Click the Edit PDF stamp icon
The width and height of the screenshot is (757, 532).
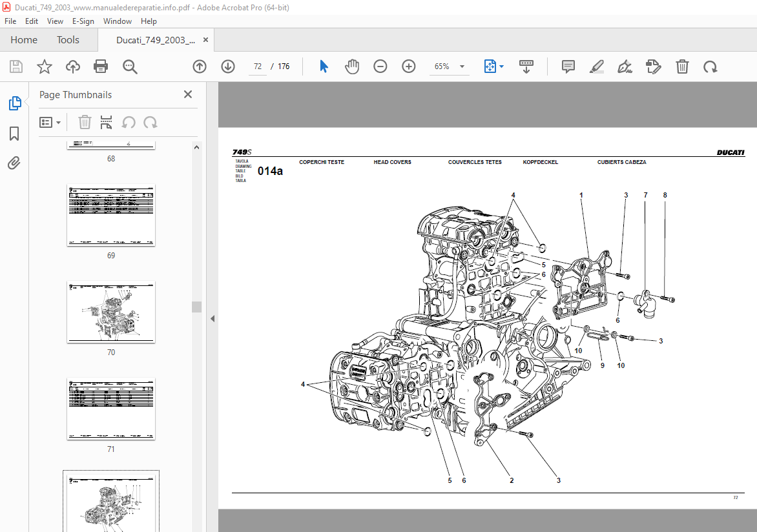click(653, 66)
